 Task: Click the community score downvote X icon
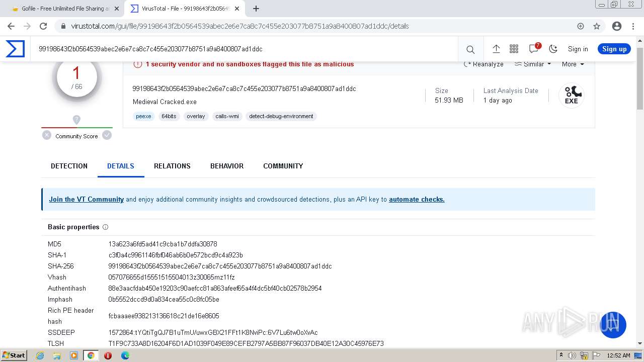pos(47,135)
